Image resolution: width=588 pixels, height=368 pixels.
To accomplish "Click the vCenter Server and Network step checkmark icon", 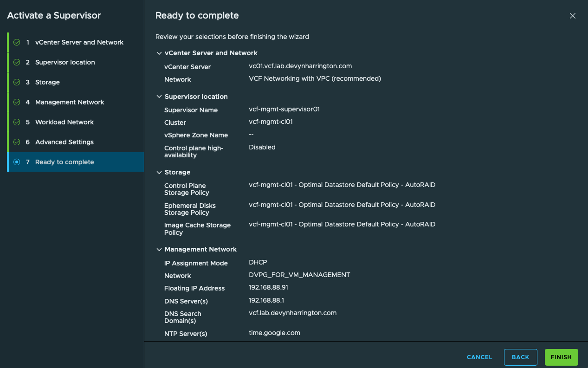I will click(17, 42).
